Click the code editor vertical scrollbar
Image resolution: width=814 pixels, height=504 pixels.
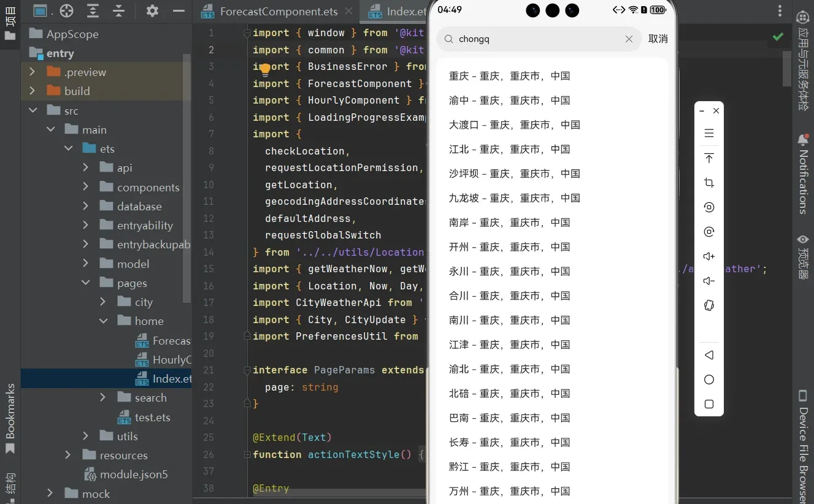pos(787,67)
